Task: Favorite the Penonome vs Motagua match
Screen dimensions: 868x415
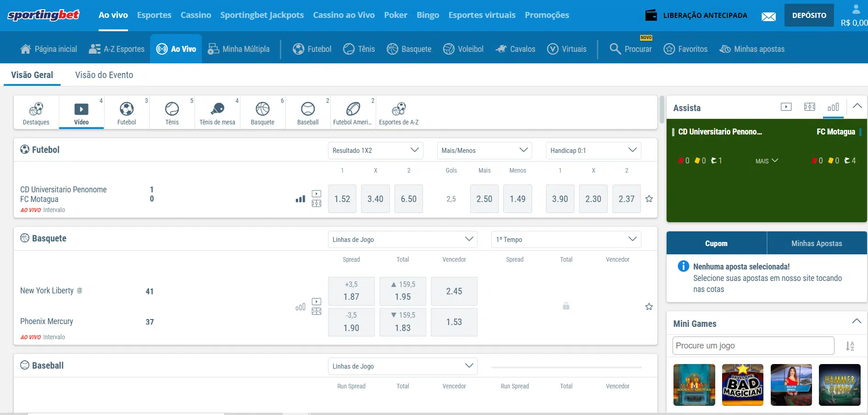Action: [x=649, y=199]
